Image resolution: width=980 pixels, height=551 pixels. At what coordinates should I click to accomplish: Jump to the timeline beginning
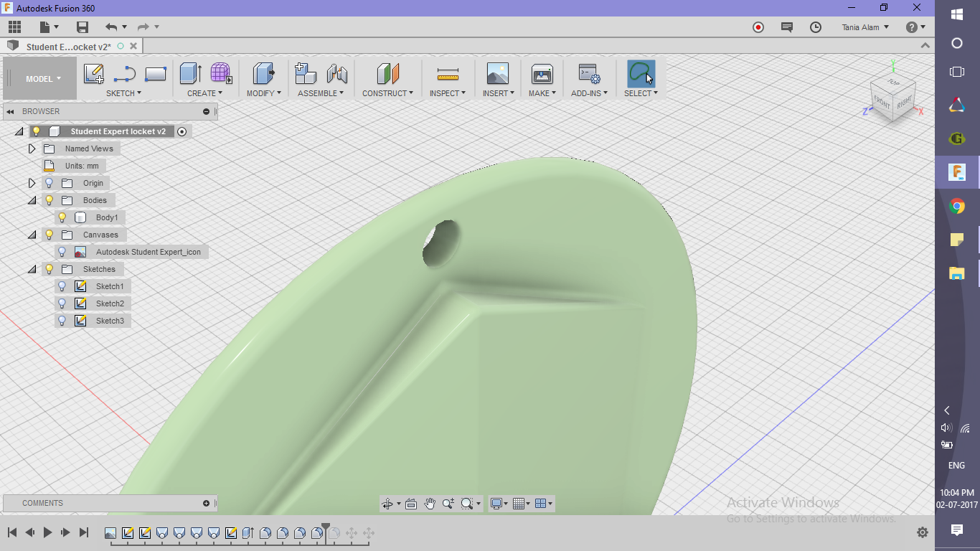point(12,532)
